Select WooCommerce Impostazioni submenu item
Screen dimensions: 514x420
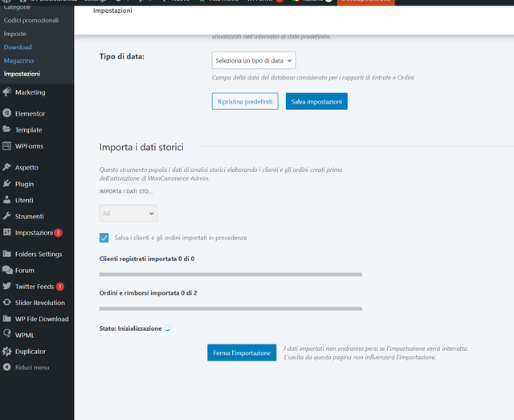coord(22,74)
